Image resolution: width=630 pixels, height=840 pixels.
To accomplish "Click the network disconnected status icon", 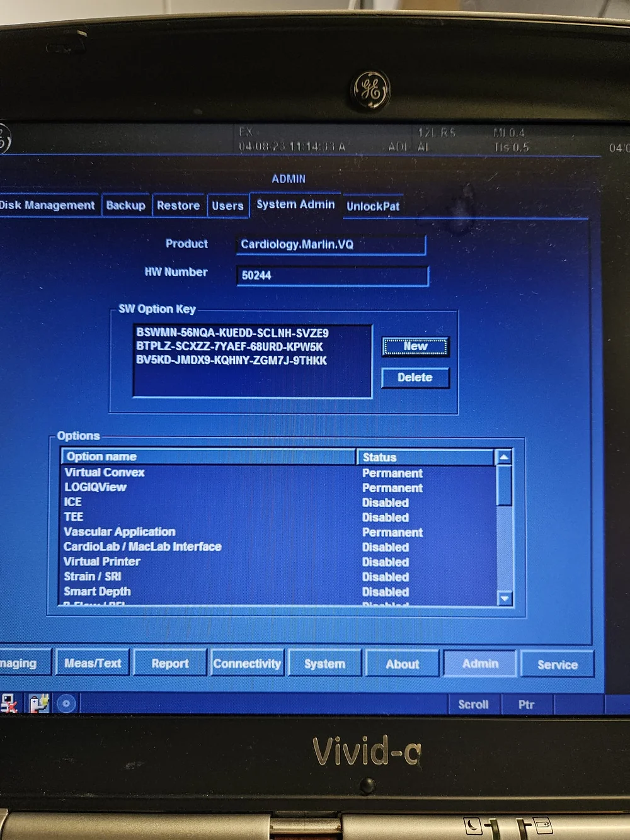I will (x=8, y=703).
